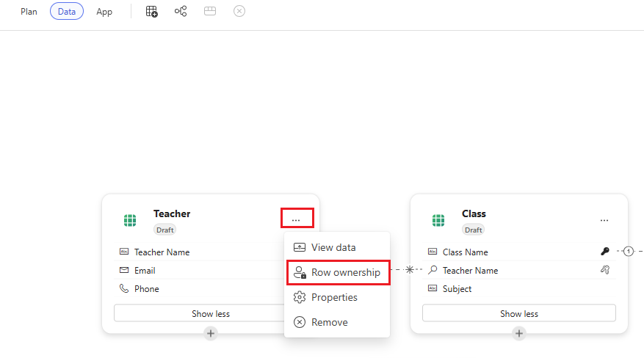Open the Class table ellipsis menu
The width and height of the screenshot is (644, 358).
(x=604, y=220)
